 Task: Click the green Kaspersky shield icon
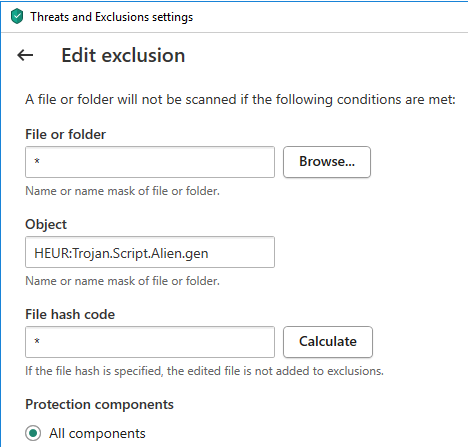[x=17, y=16]
